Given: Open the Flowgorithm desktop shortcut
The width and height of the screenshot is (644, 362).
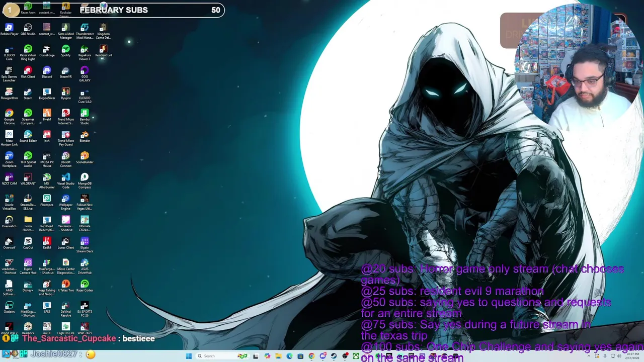Looking at the screenshot, I should [9, 94].
